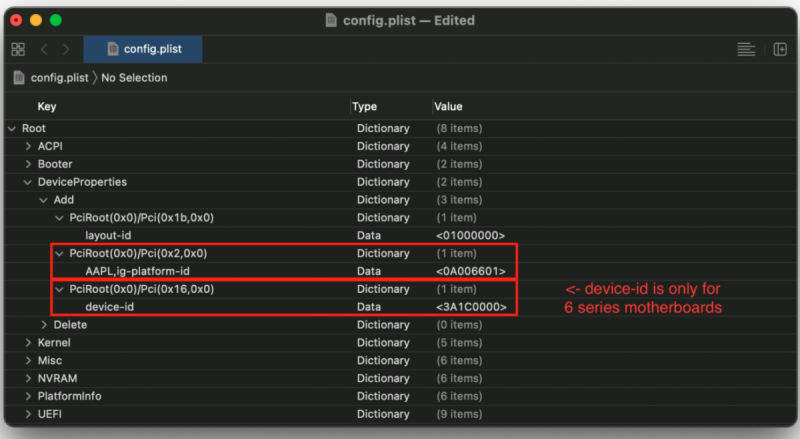Click Data type of device-id row
800x439 pixels.
coord(369,307)
